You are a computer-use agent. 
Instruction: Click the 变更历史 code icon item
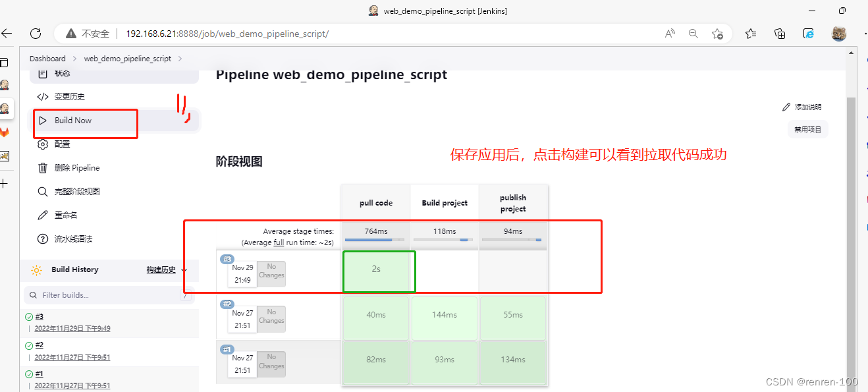coord(61,97)
